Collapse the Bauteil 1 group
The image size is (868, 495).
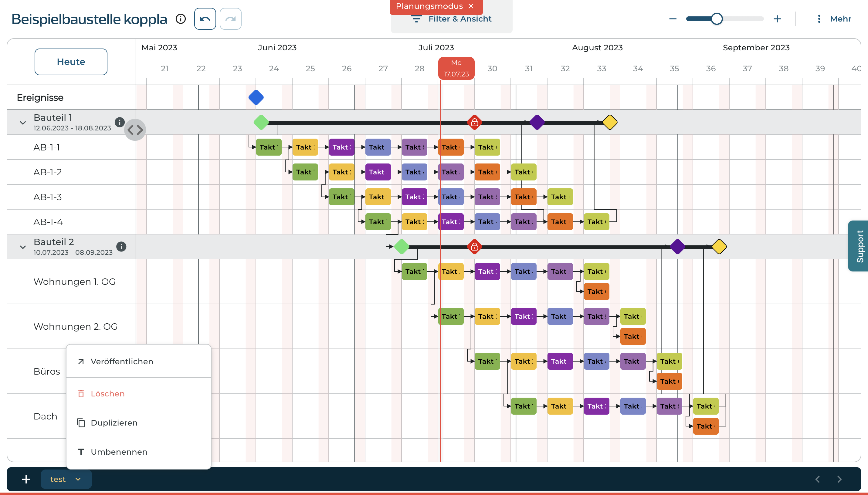(x=23, y=123)
